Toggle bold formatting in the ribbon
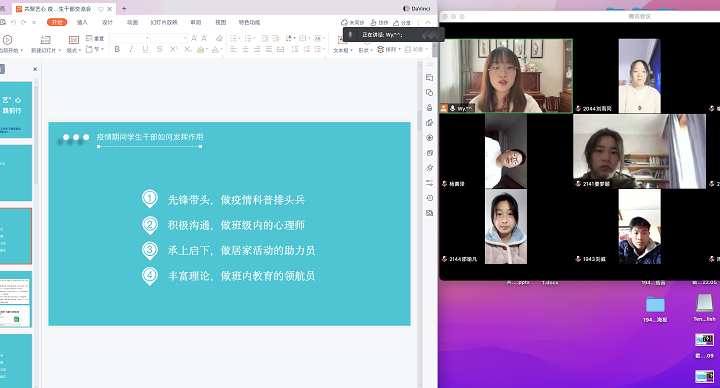The image size is (720, 388). click(x=117, y=49)
